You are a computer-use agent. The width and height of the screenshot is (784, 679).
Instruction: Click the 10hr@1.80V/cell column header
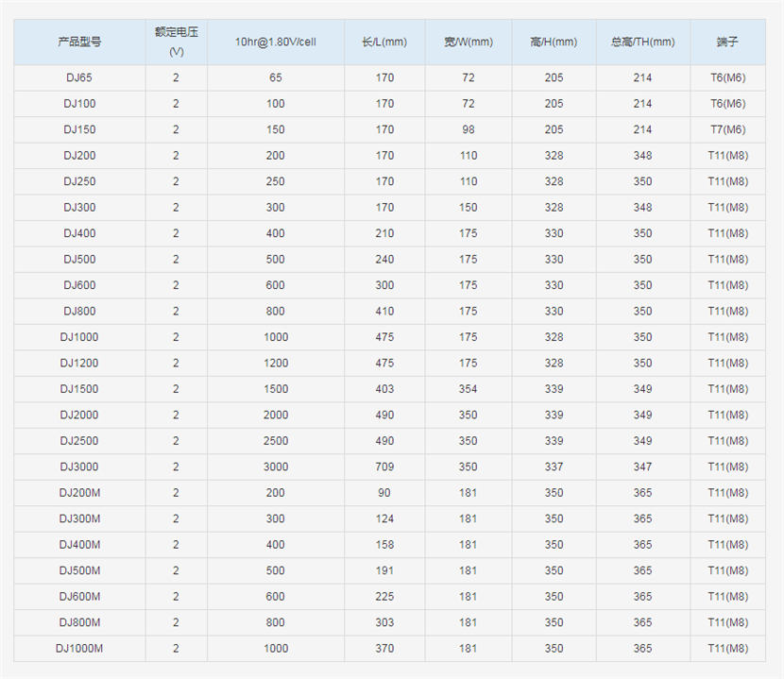[x=276, y=42]
